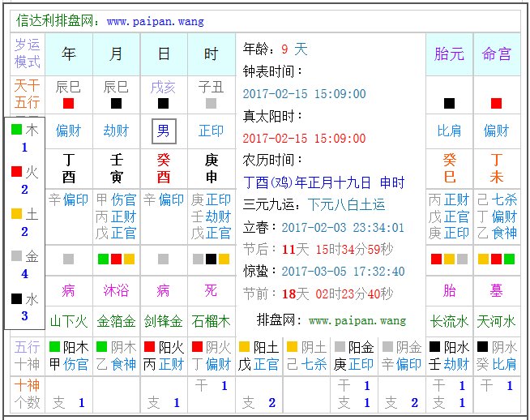The image size is (530, 420).
Task: Click the black 水 swatch in legend
Action: pos(16,298)
